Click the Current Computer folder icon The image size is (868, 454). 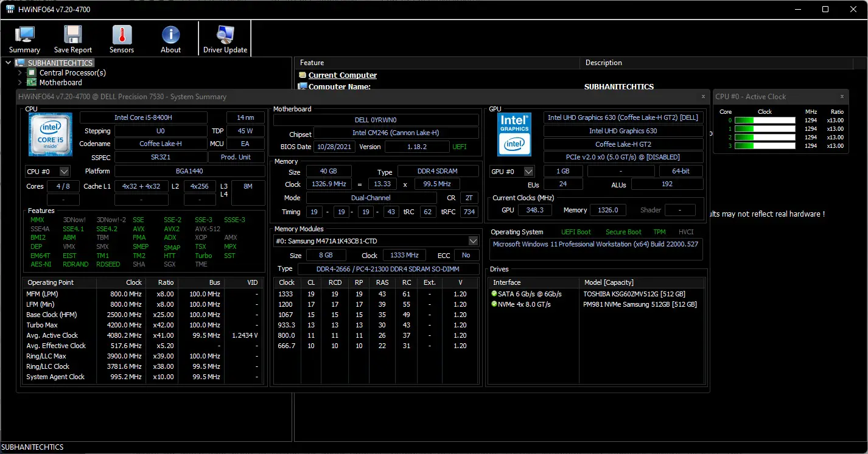click(x=303, y=75)
